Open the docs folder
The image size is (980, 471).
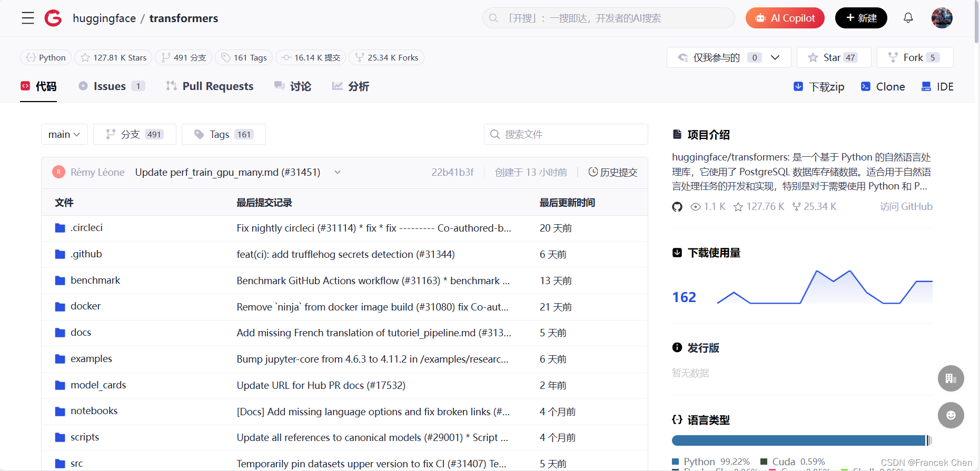[x=81, y=333]
